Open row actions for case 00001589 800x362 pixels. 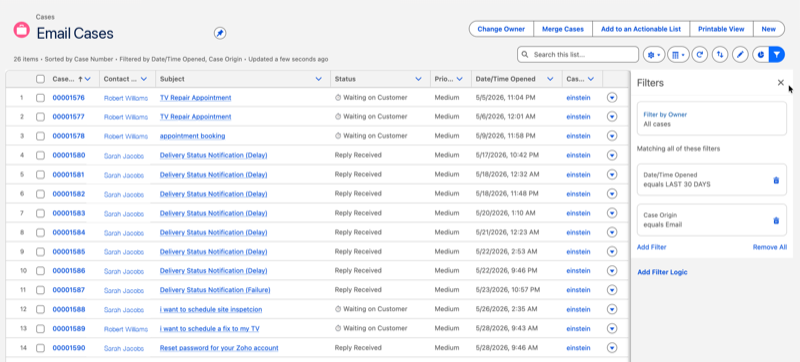612,329
